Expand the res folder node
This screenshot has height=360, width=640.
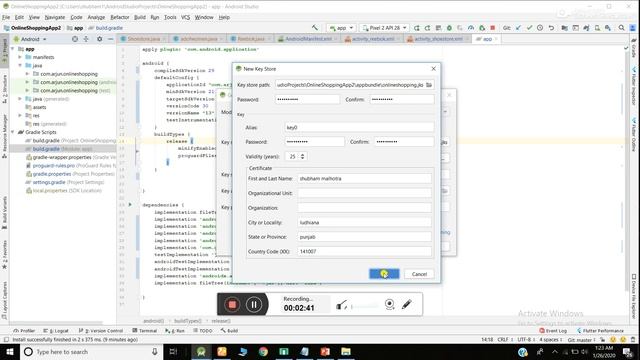[x=20, y=116]
